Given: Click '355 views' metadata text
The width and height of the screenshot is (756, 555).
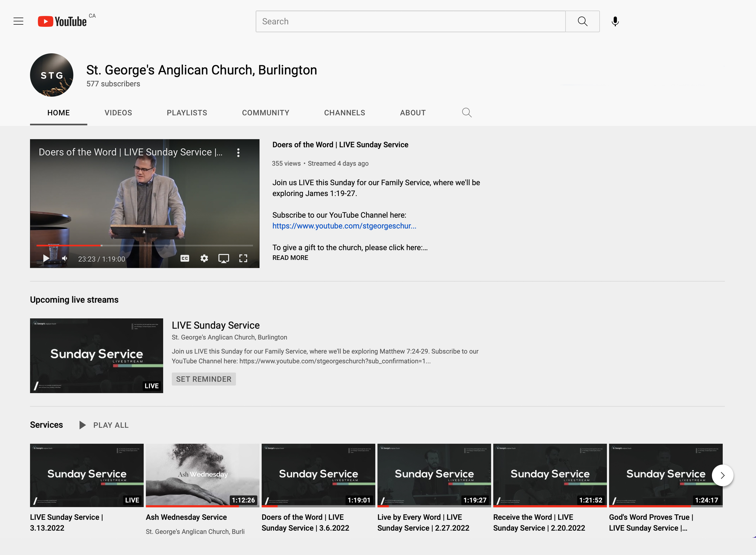Looking at the screenshot, I should click(x=286, y=164).
